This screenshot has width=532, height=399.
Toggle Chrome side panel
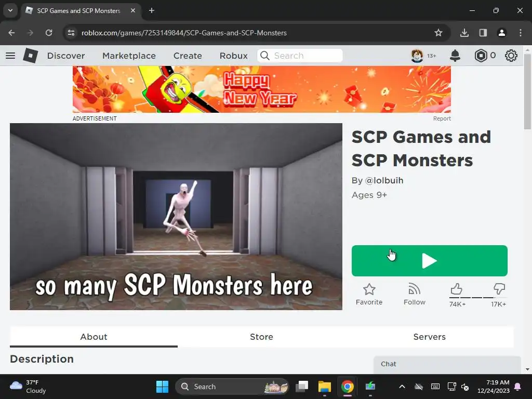pyautogui.click(x=483, y=33)
